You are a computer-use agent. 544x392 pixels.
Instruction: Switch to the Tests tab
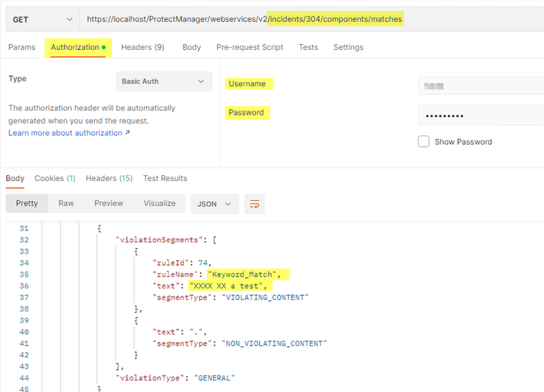pyautogui.click(x=308, y=47)
